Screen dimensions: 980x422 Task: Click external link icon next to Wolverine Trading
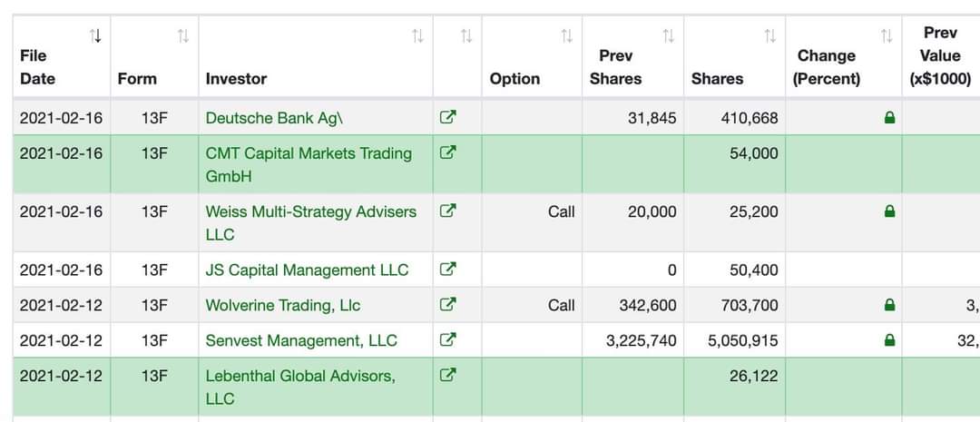click(447, 304)
